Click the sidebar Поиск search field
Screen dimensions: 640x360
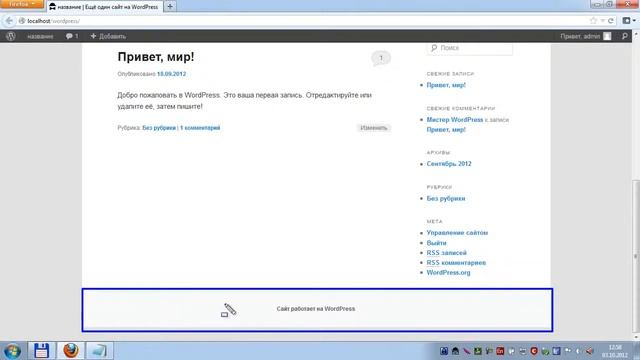(x=469, y=48)
